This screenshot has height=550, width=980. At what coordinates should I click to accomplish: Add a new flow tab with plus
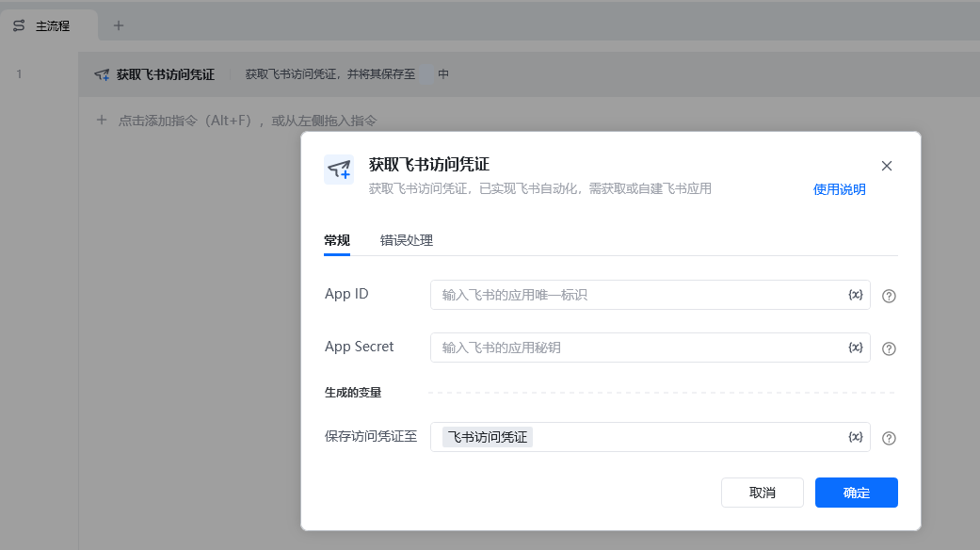tap(118, 25)
